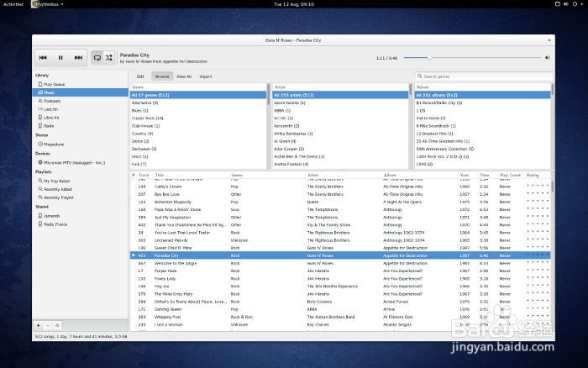Click into the Search genres field

[484, 76]
